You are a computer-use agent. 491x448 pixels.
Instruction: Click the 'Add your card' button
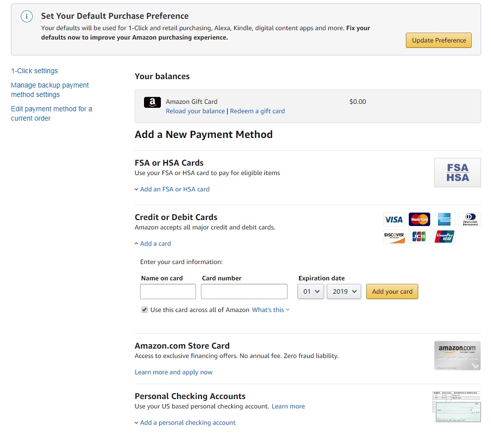[x=392, y=292]
